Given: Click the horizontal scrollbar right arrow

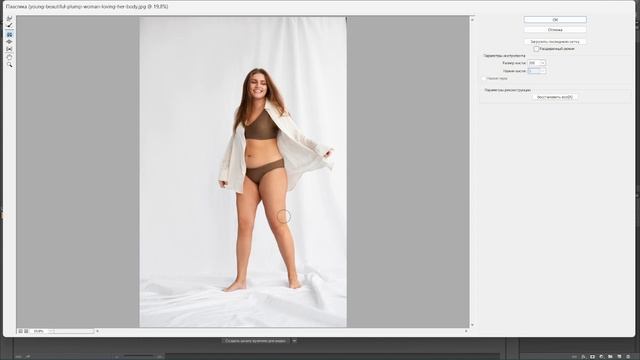Looking at the screenshot, I should [466, 331].
